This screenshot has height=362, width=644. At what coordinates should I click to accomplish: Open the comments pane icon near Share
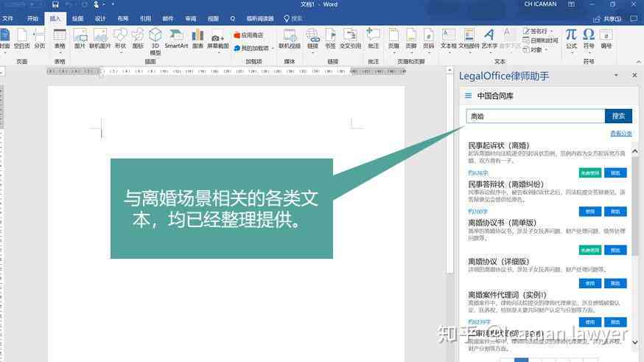coord(634,18)
